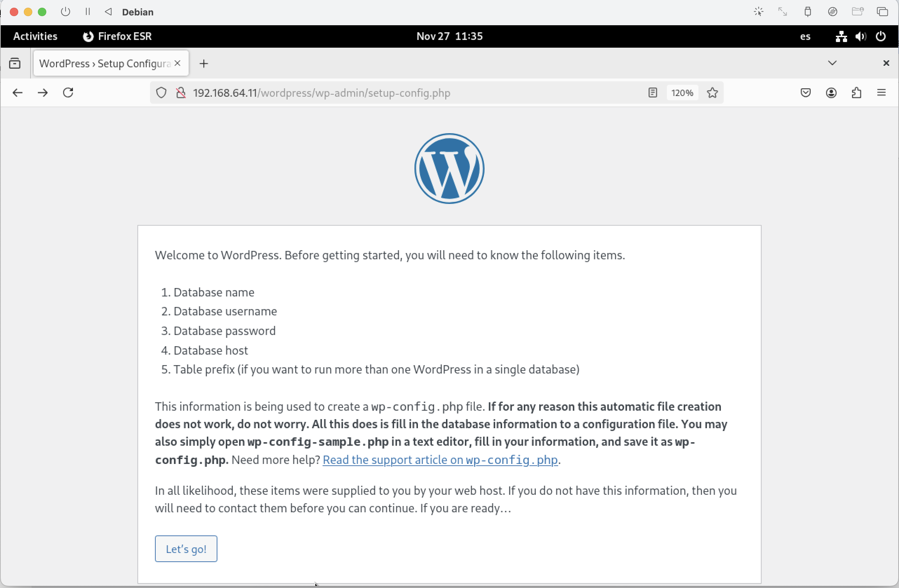Pause the Debian virtual machine

(88, 12)
